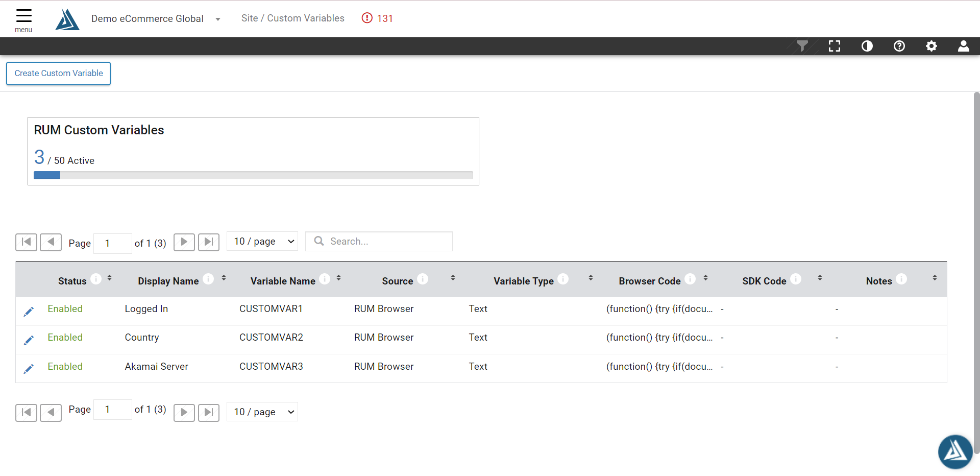This screenshot has height=476, width=980.
Task: Edit the Country variable with pencil icon
Action: tap(29, 340)
